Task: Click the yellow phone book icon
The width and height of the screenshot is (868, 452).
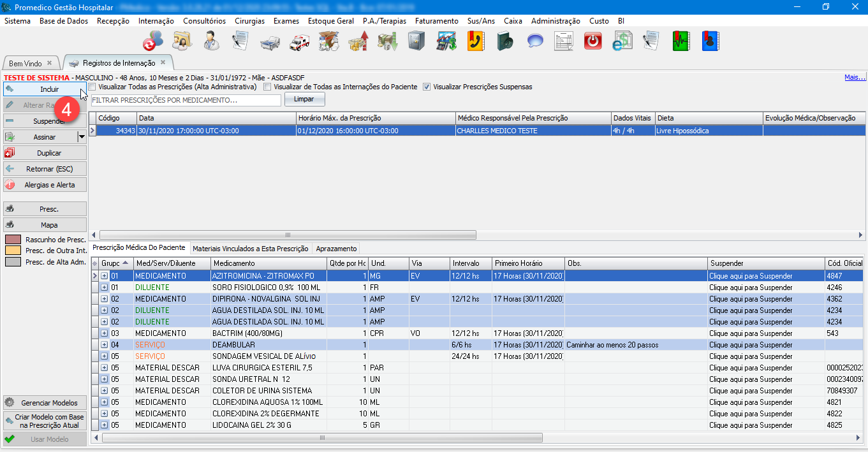Action: (x=476, y=41)
